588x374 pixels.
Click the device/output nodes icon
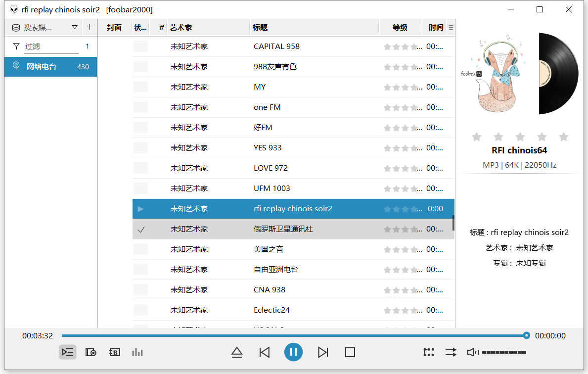(429, 352)
